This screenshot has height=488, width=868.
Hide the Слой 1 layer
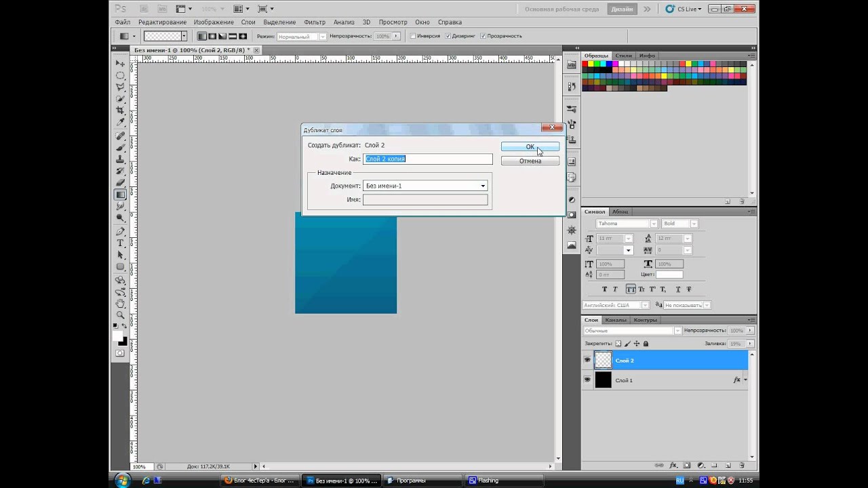(x=587, y=380)
